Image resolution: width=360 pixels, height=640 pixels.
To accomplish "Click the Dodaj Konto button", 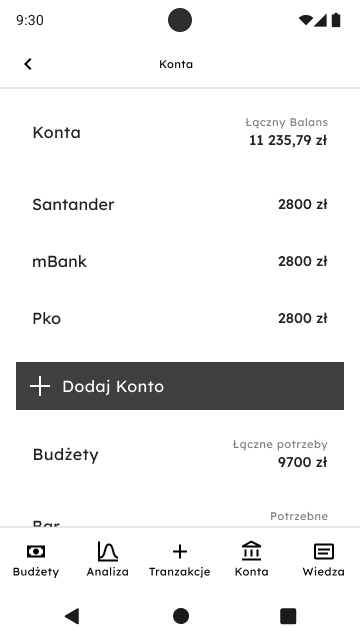I will tap(180, 386).
